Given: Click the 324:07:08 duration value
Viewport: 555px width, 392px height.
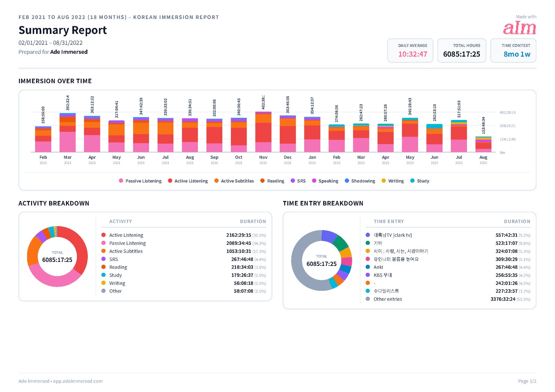Looking at the screenshot, I should tap(506, 251).
